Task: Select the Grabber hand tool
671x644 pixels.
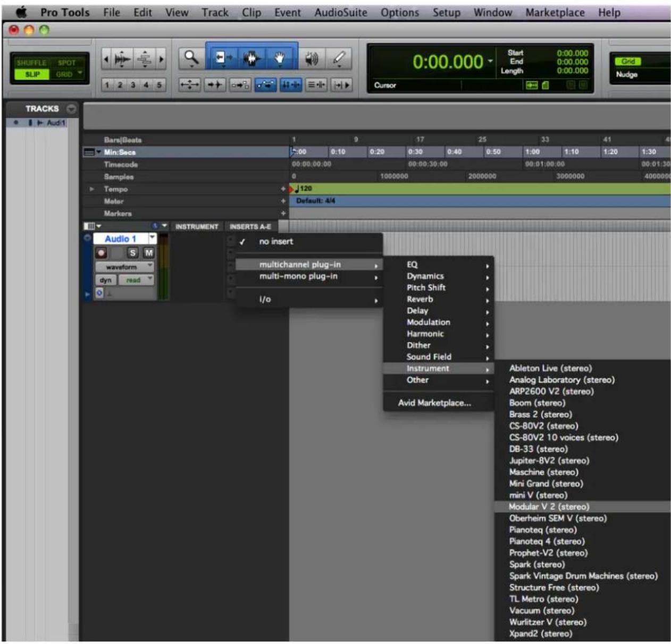Action: tap(280, 58)
